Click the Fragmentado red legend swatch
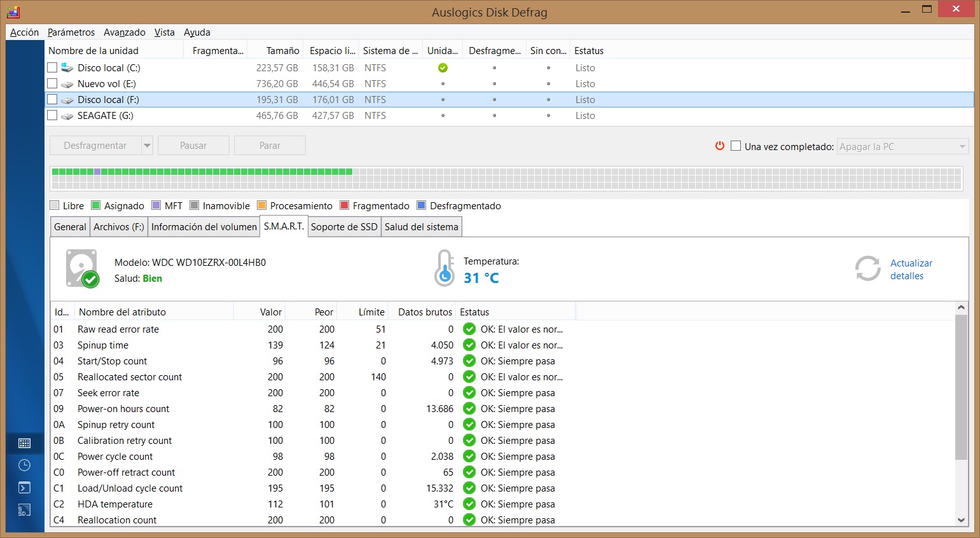Image resolution: width=980 pixels, height=538 pixels. pos(345,205)
